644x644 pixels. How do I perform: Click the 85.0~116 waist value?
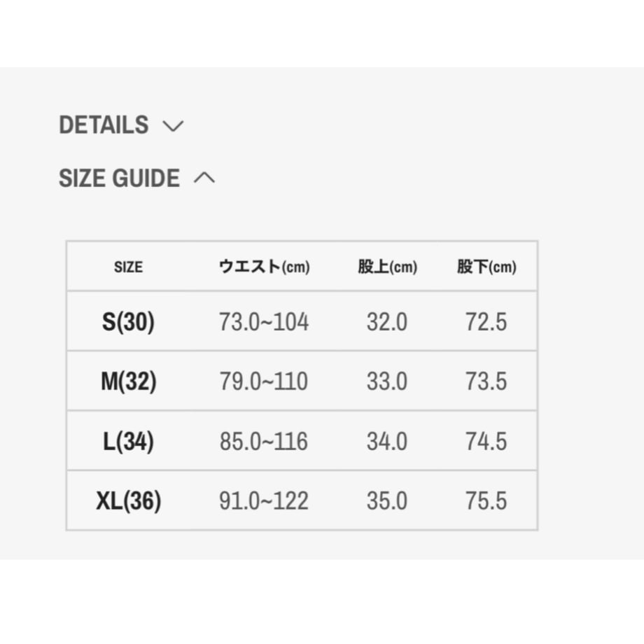tap(264, 441)
